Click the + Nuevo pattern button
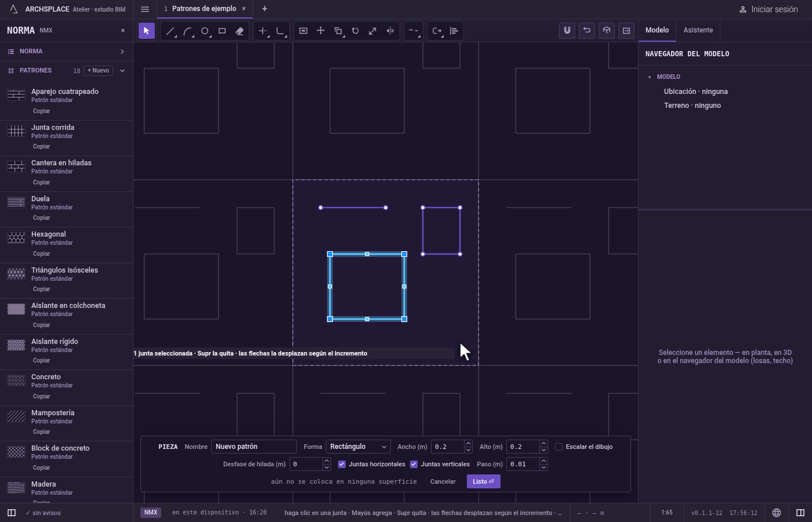Screen dimensions: 812x522 (x=99, y=71)
